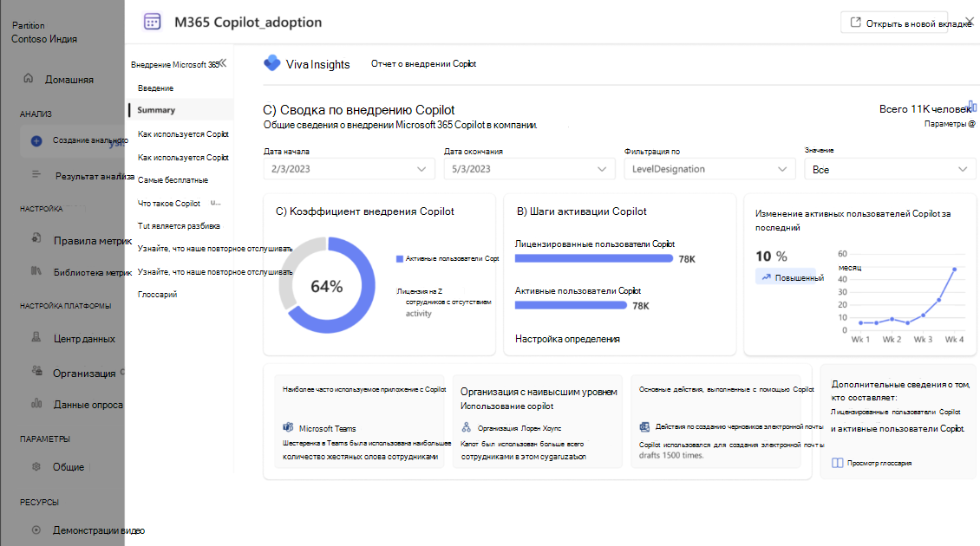Image resolution: width=980 pixels, height=546 pixels.
Task: Click the Microsoft Teams app icon
Action: click(288, 427)
